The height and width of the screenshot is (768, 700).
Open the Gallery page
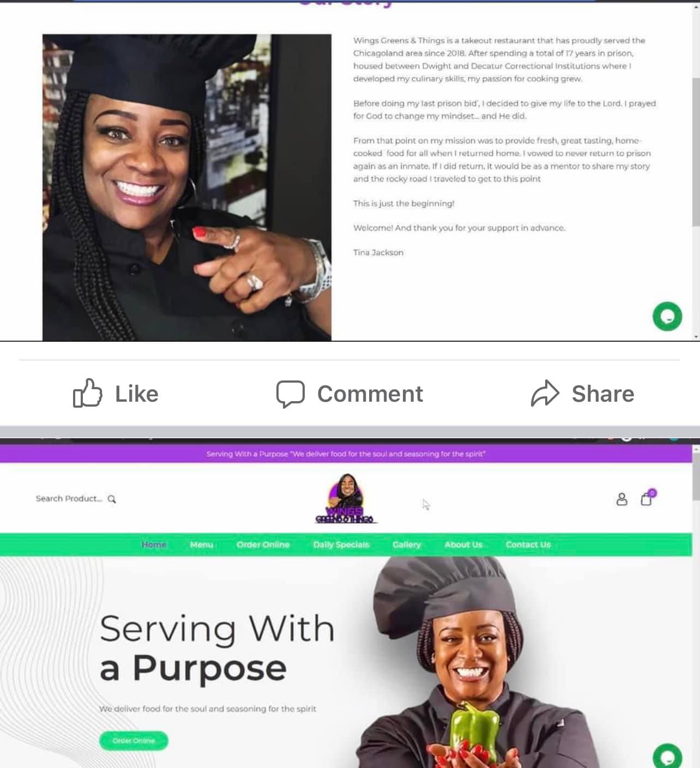pyautogui.click(x=407, y=545)
